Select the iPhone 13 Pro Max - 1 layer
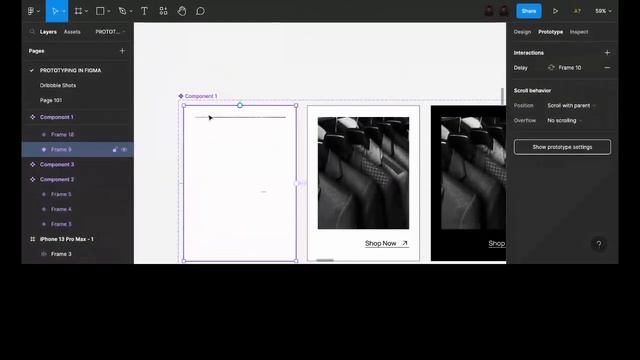This screenshot has width=640, height=360. 67,239
